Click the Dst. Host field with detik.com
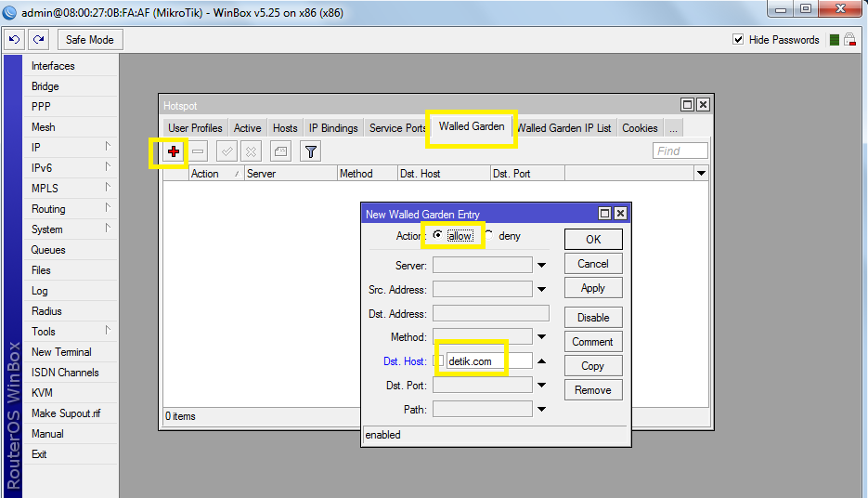 [489, 361]
